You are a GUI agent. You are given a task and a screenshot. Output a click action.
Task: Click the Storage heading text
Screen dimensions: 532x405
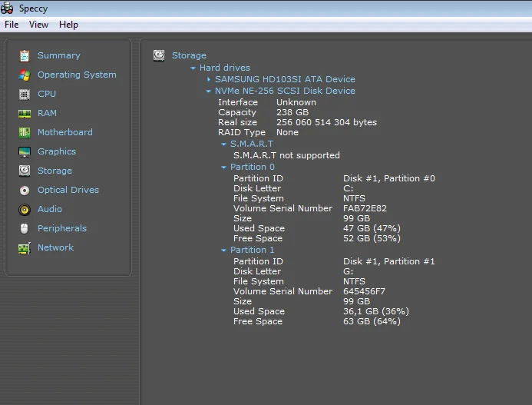click(x=189, y=55)
